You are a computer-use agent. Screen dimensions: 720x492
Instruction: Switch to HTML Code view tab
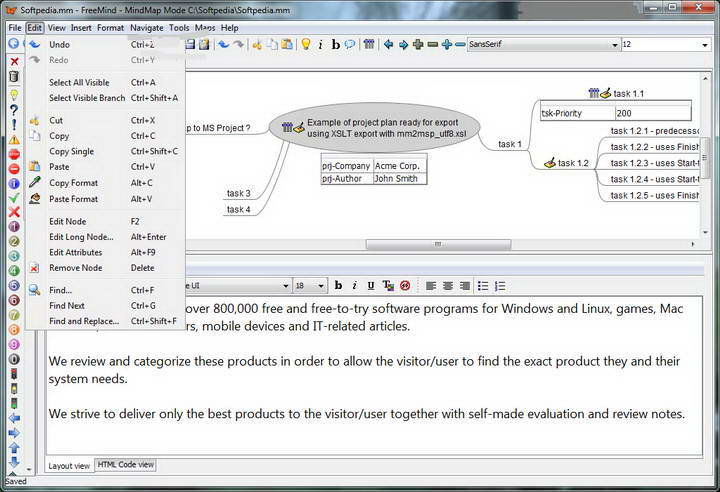pos(125,465)
